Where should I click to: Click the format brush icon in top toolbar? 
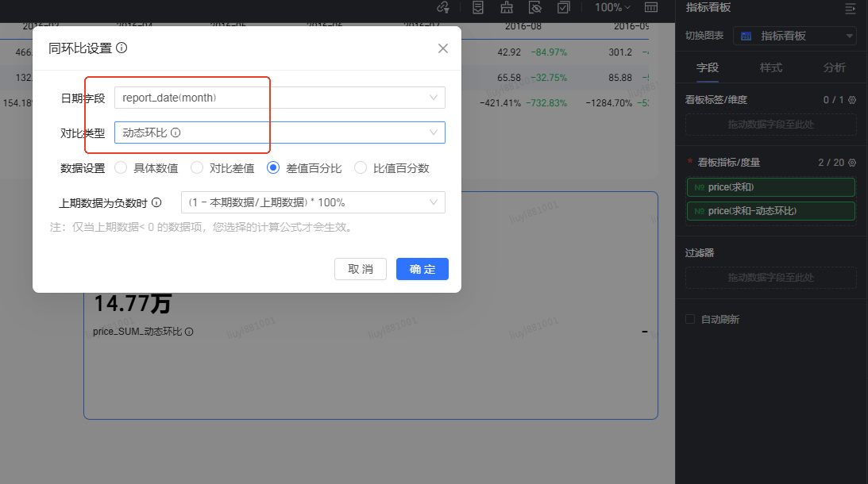507,7
